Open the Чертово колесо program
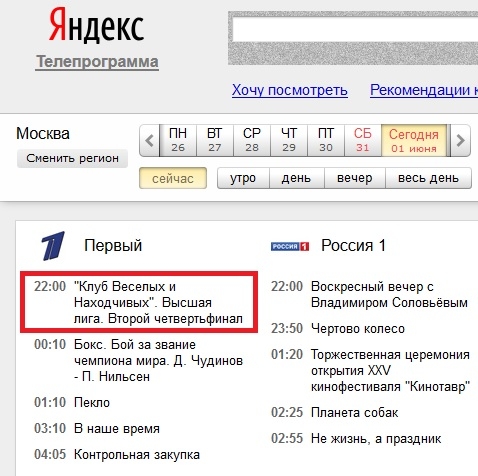This screenshot has height=476, width=478. click(358, 329)
